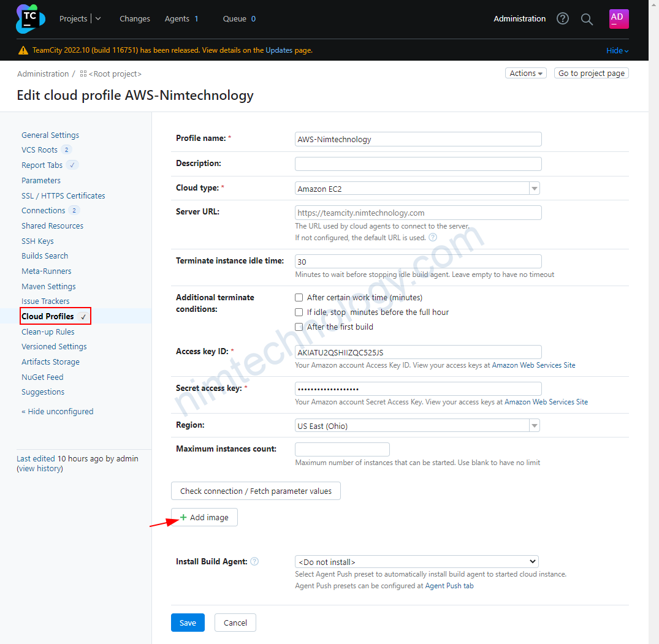Click the checkmark badge next to Cloud Profiles
The height and width of the screenshot is (644, 659).
click(83, 317)
